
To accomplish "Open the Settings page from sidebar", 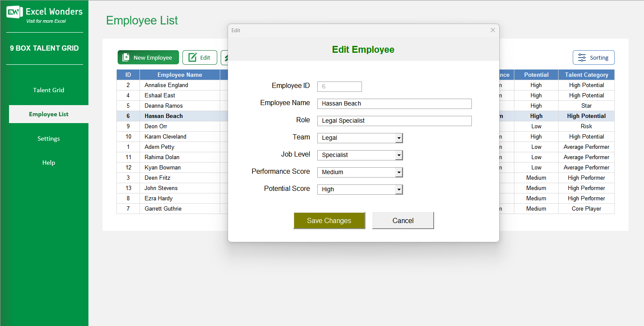I will (48, 138).
